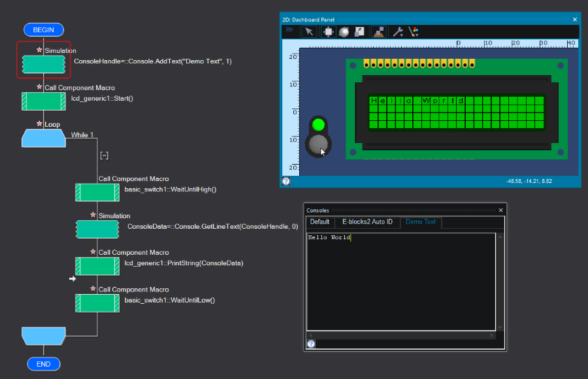Click the console vertical scrollbar up arrow
Viewport: 588px width, 379px height.
500,237
